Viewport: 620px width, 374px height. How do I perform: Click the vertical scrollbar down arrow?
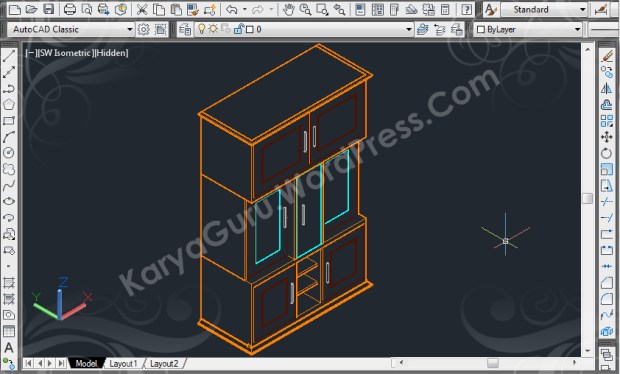pos(588,350)
